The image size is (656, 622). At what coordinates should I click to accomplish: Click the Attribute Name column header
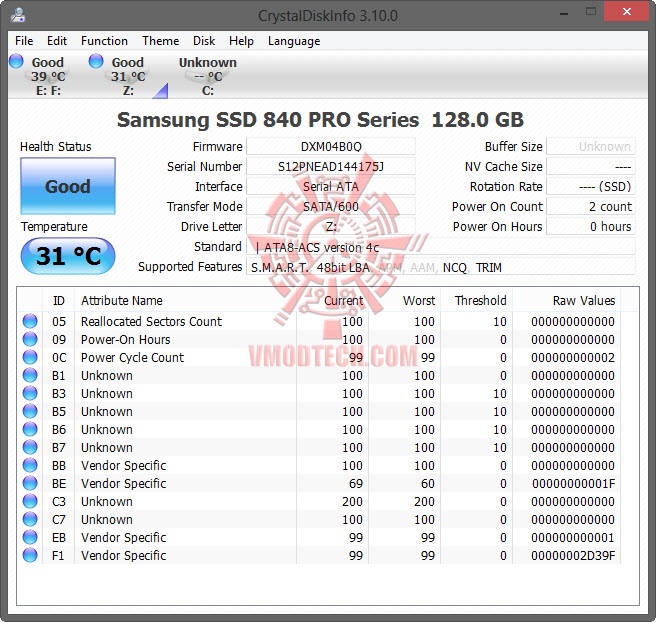tap(185, 300)
